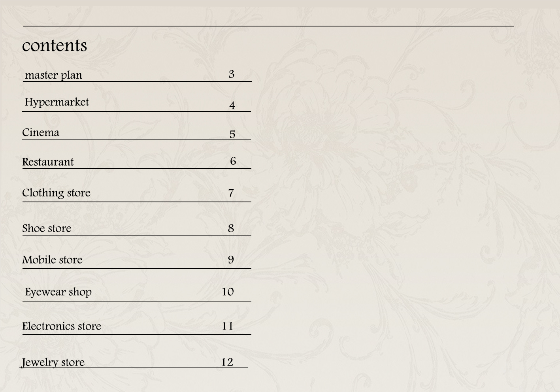Viewport: 560px width, 392px height.
Task: Click the Hypermarket contents entry
Action: point(57,102)
